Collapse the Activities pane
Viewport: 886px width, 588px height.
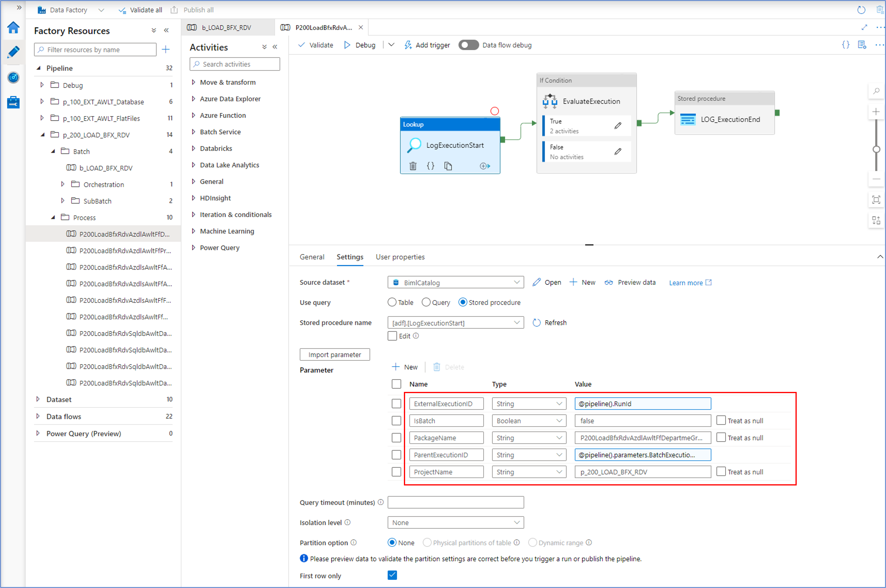[275, 47]
